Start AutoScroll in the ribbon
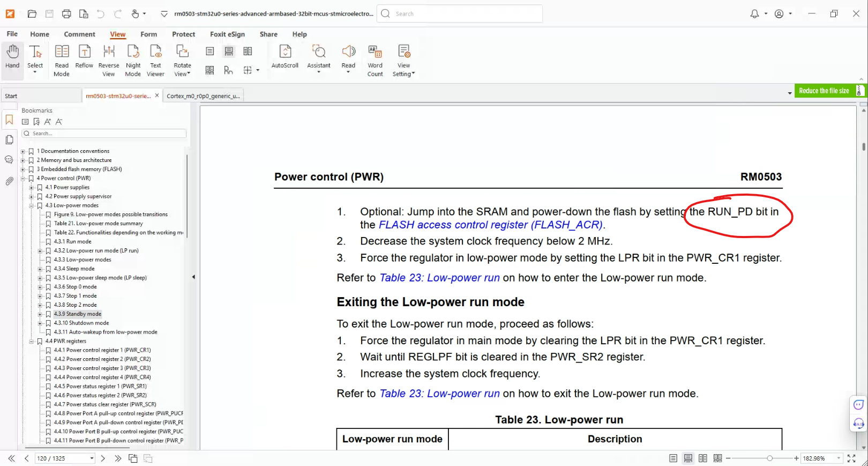The height and width of the screenshot is (466, 868). click(x=285, y=57)
